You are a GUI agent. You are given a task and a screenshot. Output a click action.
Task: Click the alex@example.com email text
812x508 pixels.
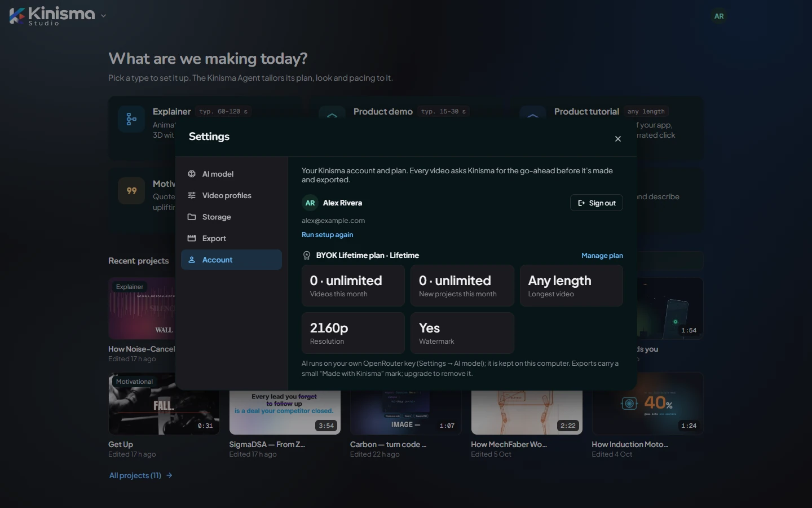333,221
